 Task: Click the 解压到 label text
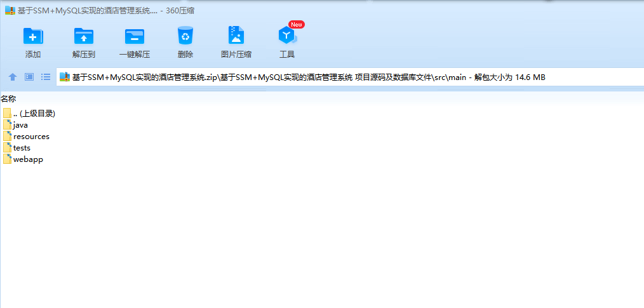coord(84,55)
